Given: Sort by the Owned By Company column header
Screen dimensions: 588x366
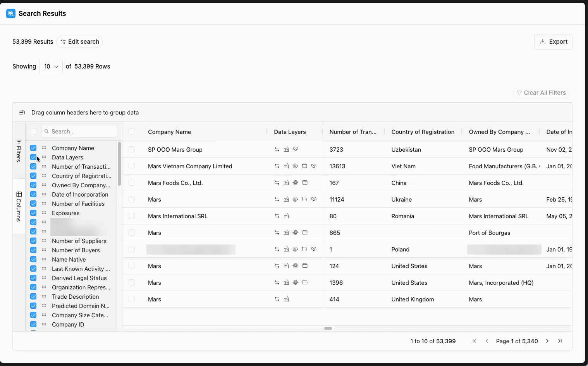Looking at the screenshot, I should (x=499, y=132).
